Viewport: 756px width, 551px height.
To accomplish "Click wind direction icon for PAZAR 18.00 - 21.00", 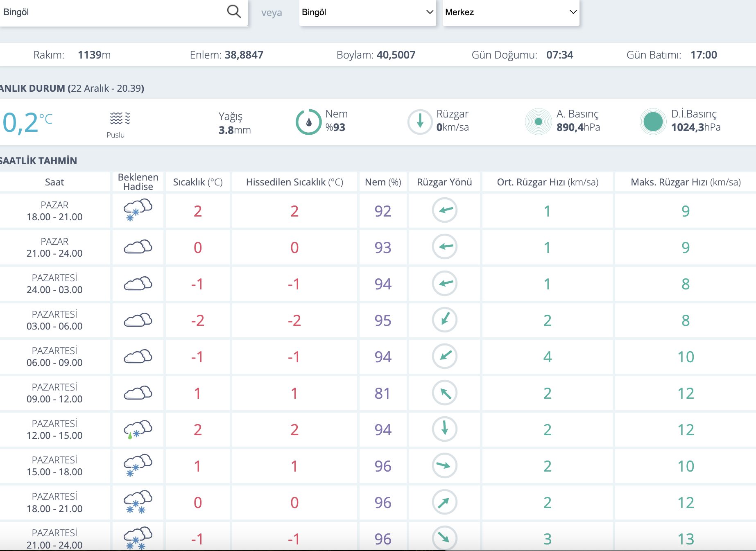I will tap(444, 210).
